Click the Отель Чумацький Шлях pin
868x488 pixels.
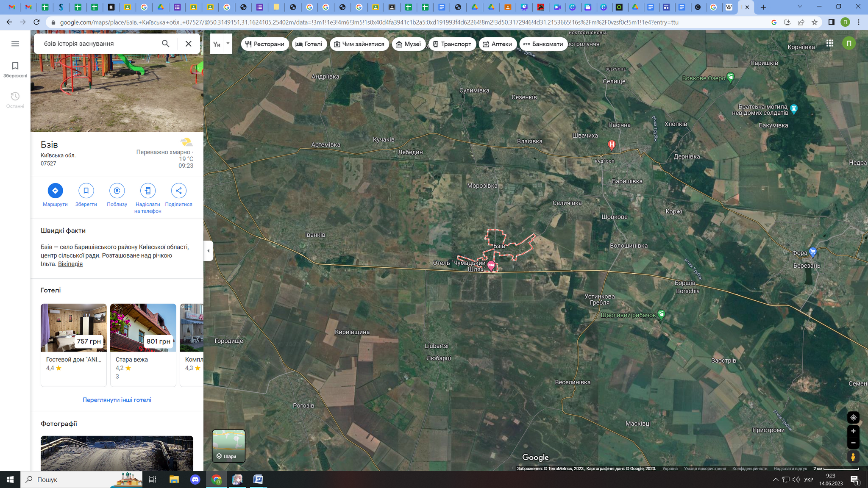coord(491,266)
